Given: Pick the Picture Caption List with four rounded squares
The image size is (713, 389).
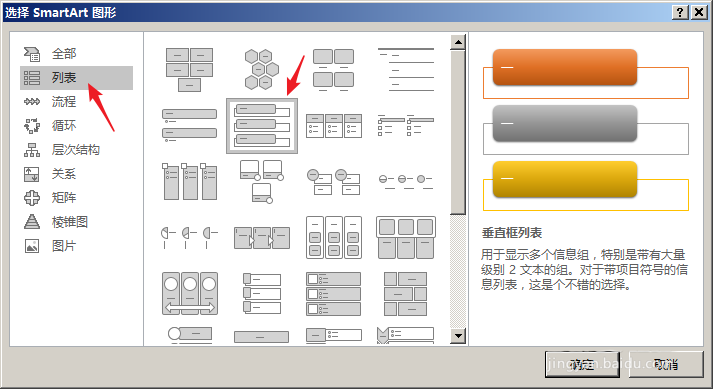Looking at the screenshot, I should point(334,70).
